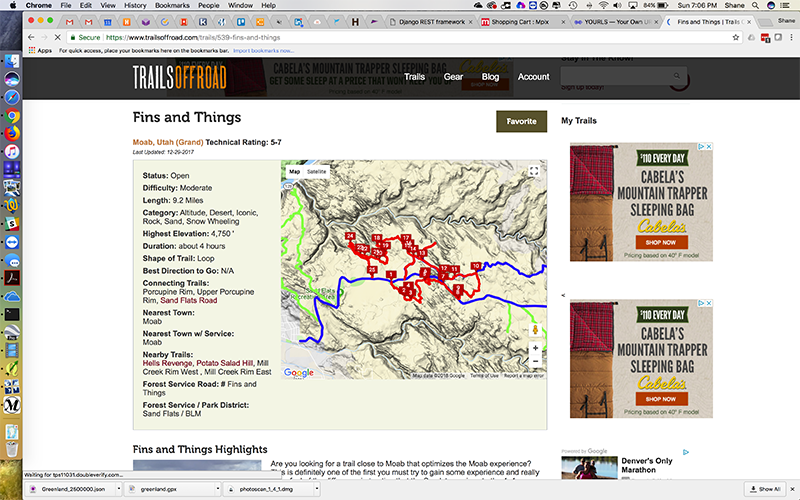Open Safari in the dock
The width and height of the screenshot is (800, 500).
pyautogui.click(x=12, y=97)
